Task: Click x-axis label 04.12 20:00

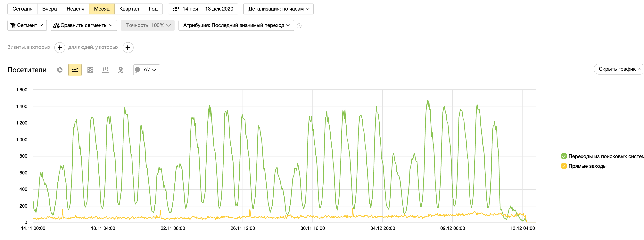Action: click(x=383, y=228)
